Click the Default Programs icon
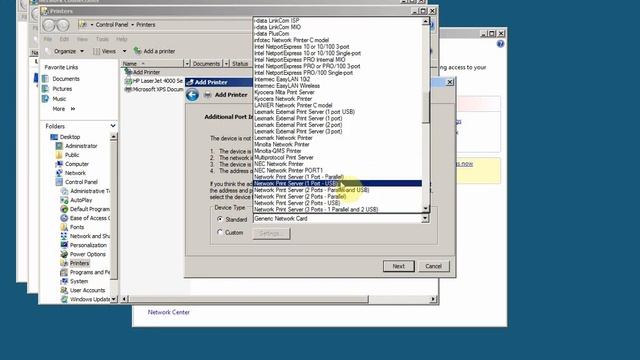640x360 pixels. click(x=64, y=209)
